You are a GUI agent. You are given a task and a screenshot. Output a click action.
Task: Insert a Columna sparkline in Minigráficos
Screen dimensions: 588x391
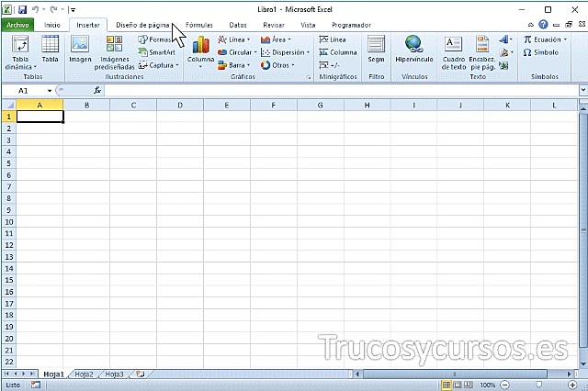pos(338,52)
